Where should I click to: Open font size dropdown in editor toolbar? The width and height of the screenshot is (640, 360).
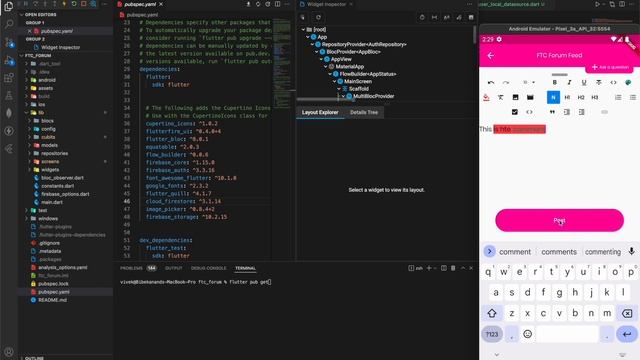529,82
